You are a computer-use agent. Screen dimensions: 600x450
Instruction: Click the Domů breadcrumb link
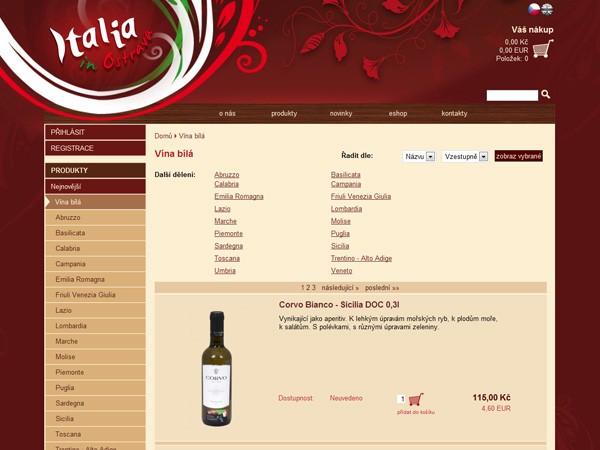pyautogui.click(x=163, y=136)
